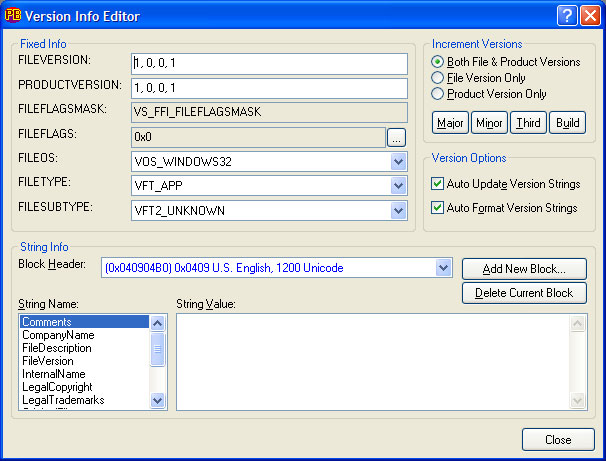606x461 pixels.
Task: Expand the FILEOS dropdown
Action: 398,162
